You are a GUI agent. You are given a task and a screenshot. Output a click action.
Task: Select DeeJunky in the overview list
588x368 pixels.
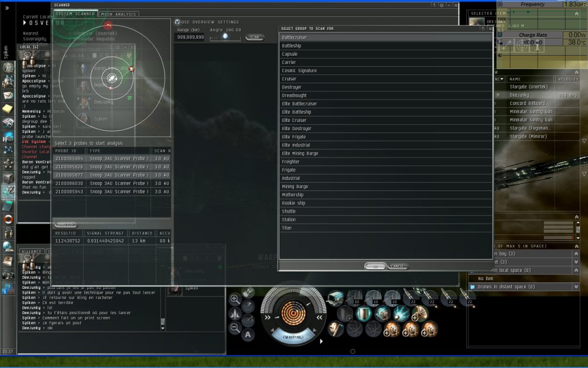536,95
